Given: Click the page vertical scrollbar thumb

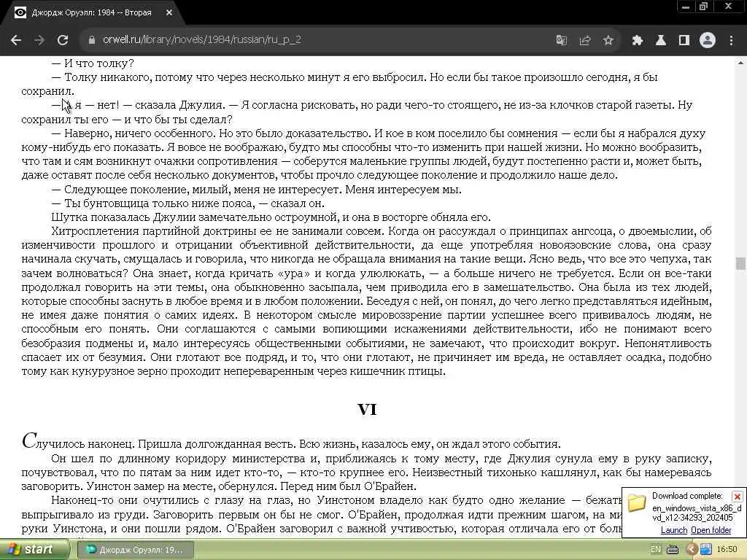Looking at the screenshot, I should click(x=740, y=263).
